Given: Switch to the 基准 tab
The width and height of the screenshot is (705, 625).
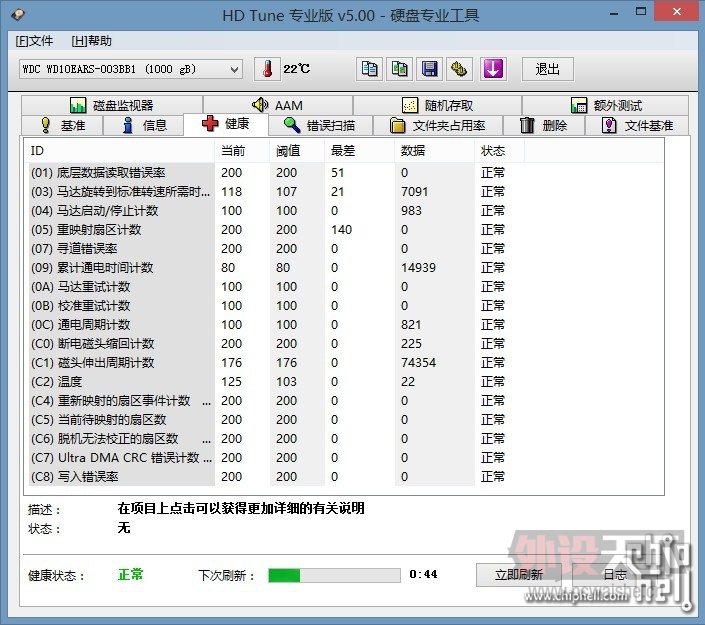Looking at the screenshot, I should 62,125.
